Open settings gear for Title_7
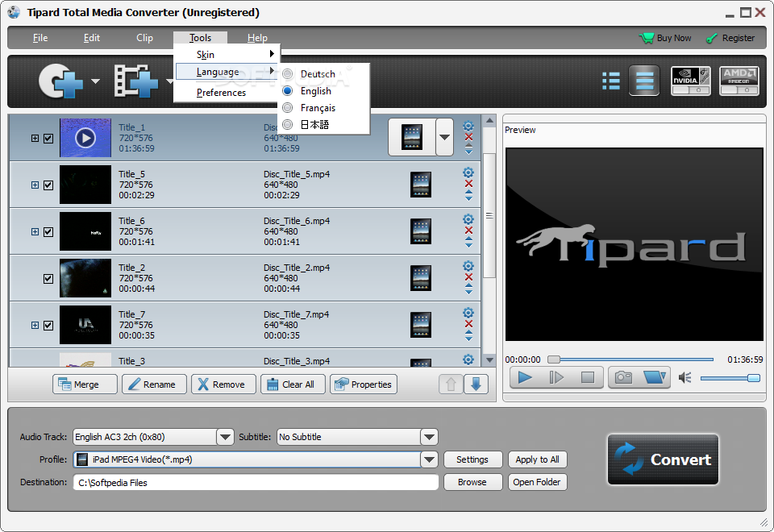This screenshot has height=532, width=774. coord(468,313)
